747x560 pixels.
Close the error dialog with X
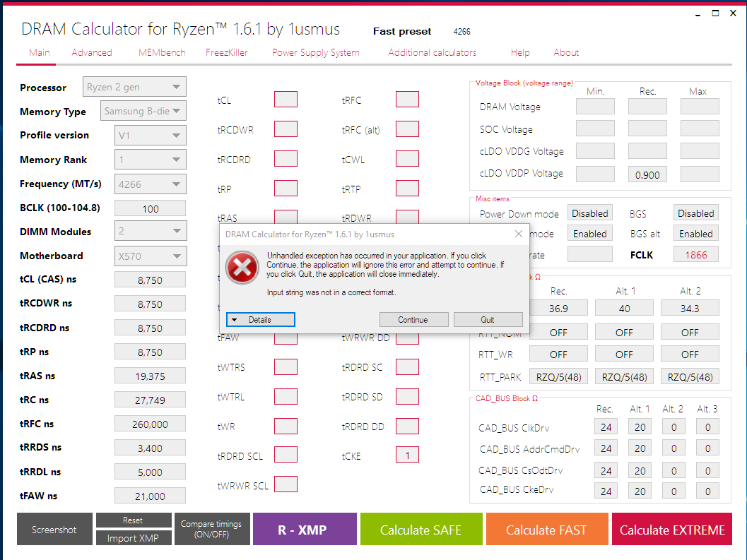[519, 234]
